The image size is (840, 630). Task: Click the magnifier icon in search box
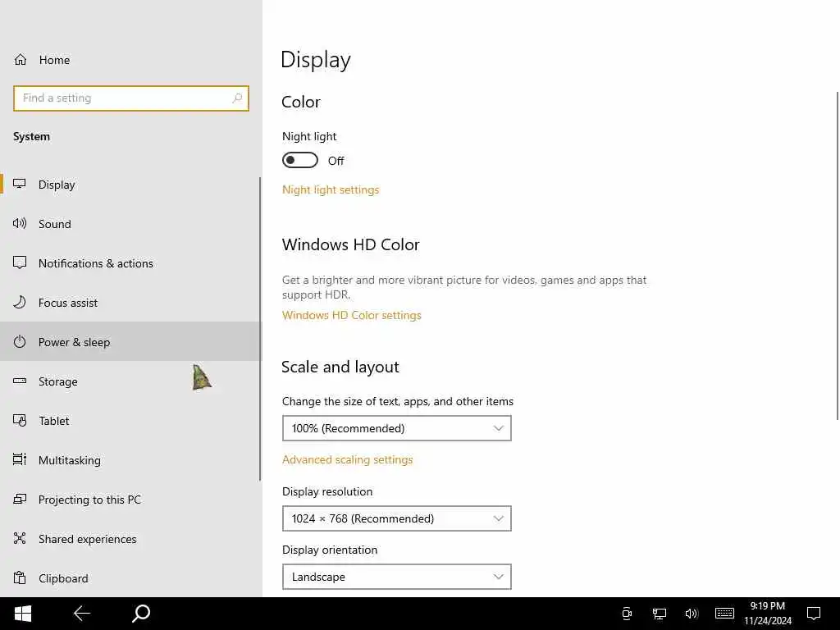237,98
